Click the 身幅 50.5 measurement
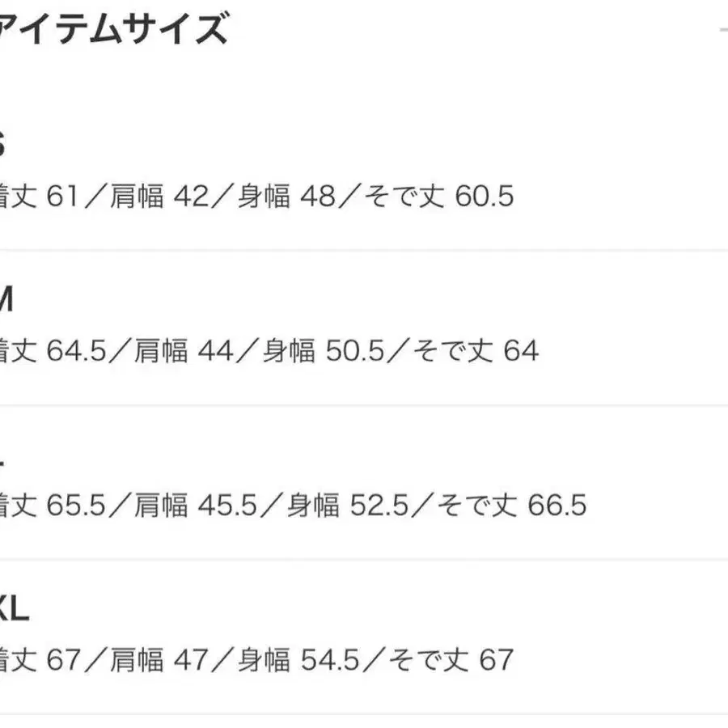Image resolution: width=728 pixels, height=728 pixels. point(321,351)
